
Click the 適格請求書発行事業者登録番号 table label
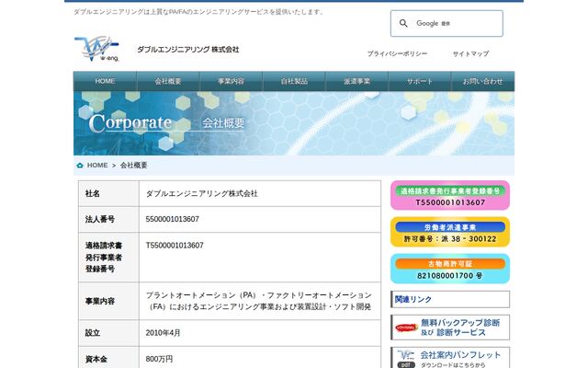[108, 258]
